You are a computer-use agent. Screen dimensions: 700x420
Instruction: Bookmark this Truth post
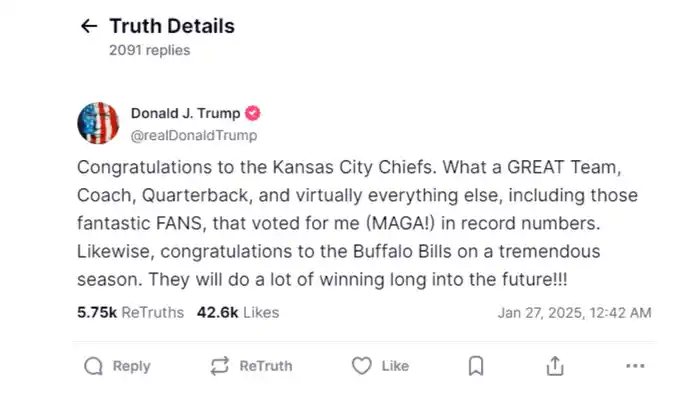pos(477,366)
